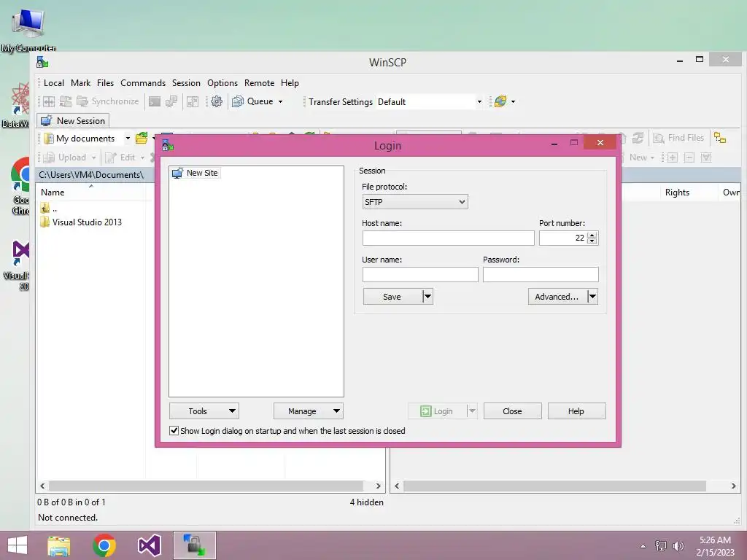Open the Session menu

coord(186,83)
